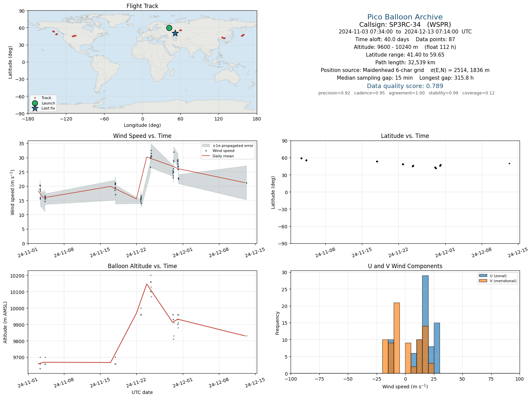532x398 pixels.
Task: Click the peak of the altitude daily mean line
Action: coord(147,284)
